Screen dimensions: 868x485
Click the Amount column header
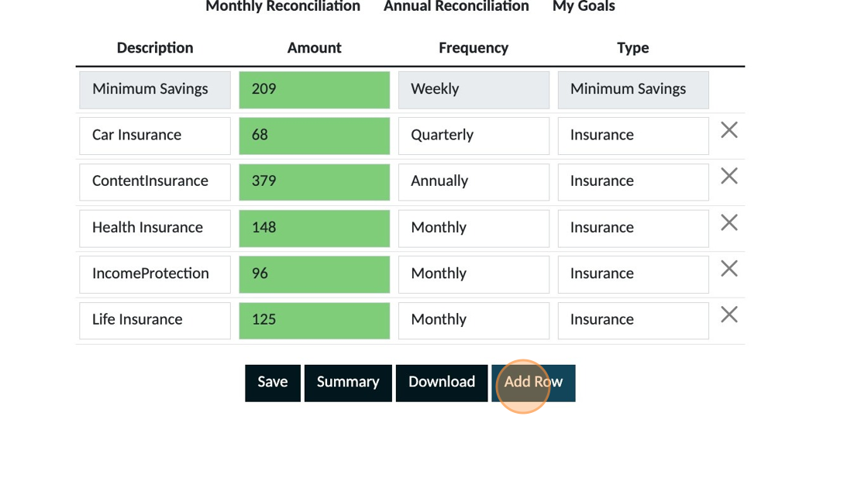(315, 48)
